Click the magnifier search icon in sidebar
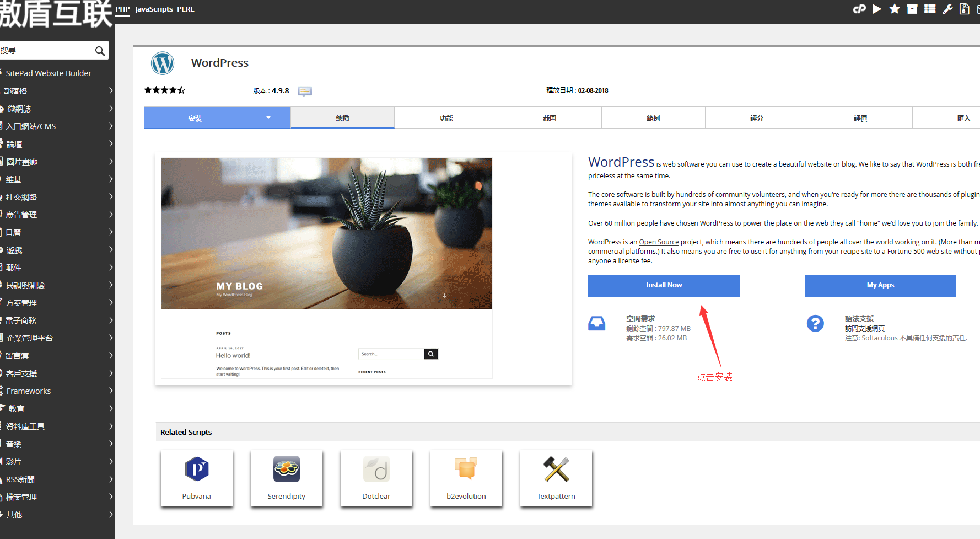Viewport: 980px width, 539px height. [x=100, y=51]
